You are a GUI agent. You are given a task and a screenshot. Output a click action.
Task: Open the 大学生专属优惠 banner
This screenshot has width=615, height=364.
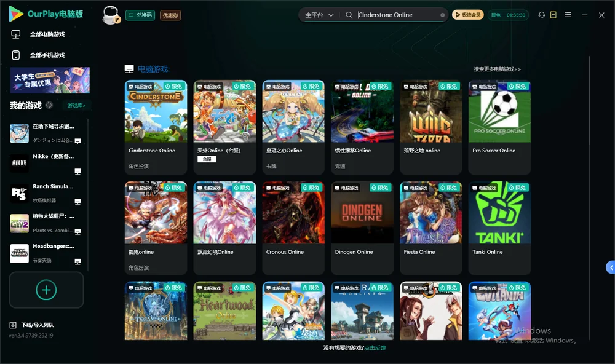(50, 81)
